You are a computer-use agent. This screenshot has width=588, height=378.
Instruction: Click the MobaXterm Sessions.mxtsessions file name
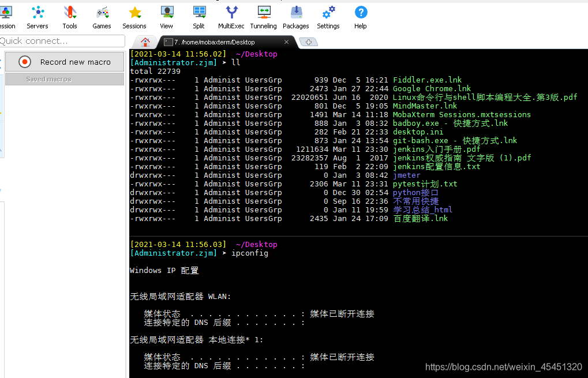[x=462, y=114]
